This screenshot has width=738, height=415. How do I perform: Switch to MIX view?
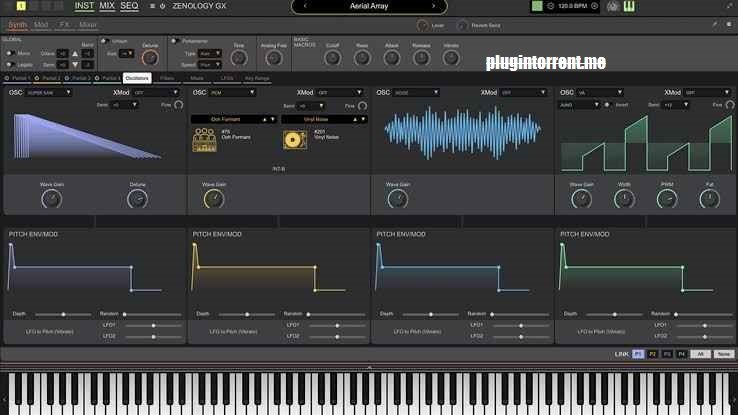tap(107, 6)
